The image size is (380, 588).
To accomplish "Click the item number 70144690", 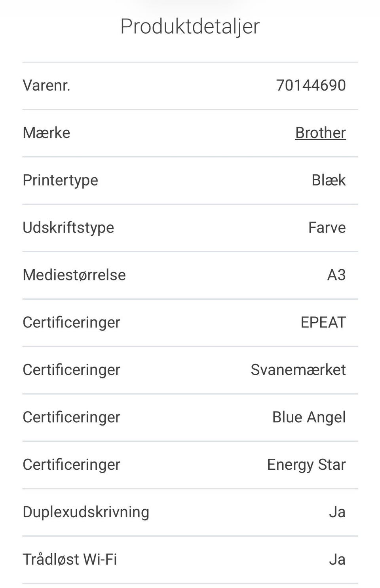I will [x=311, y=85].
